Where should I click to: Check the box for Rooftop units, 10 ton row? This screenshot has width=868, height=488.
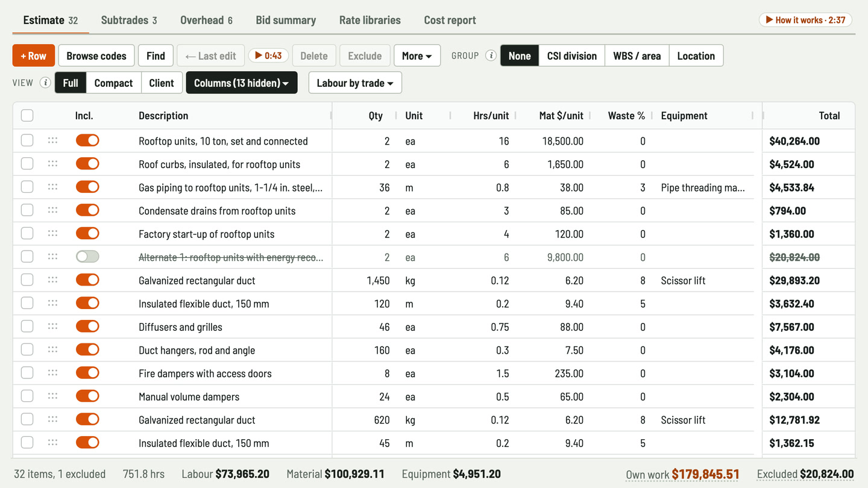click(27, 140)
